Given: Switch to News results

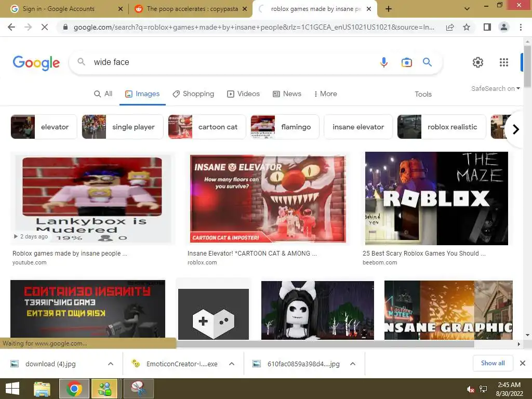Looking at the screenshot, I should tap(287, 94).
